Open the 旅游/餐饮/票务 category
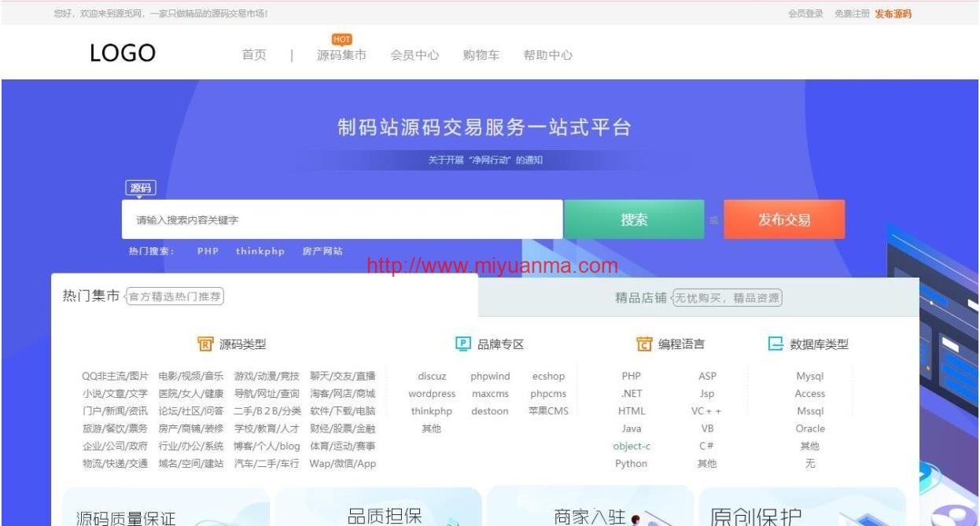This screenshot has width=980, height=526. 115,429
